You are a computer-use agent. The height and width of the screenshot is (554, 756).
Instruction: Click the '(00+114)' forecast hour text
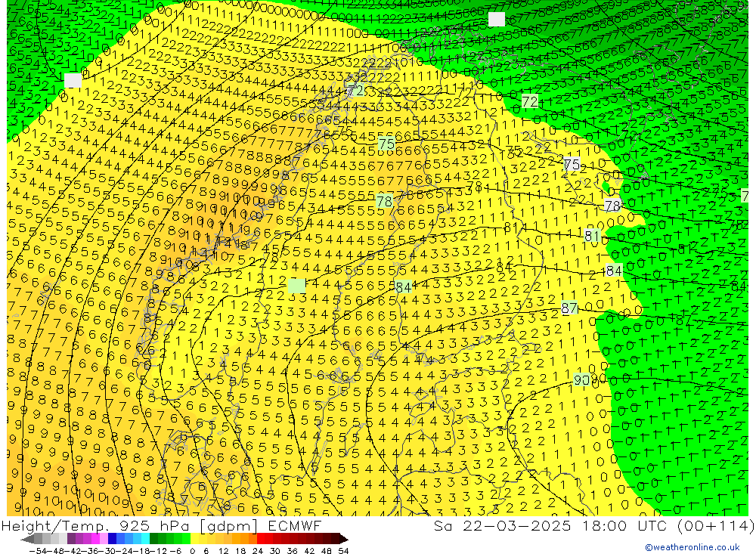[x=715, y=525]
